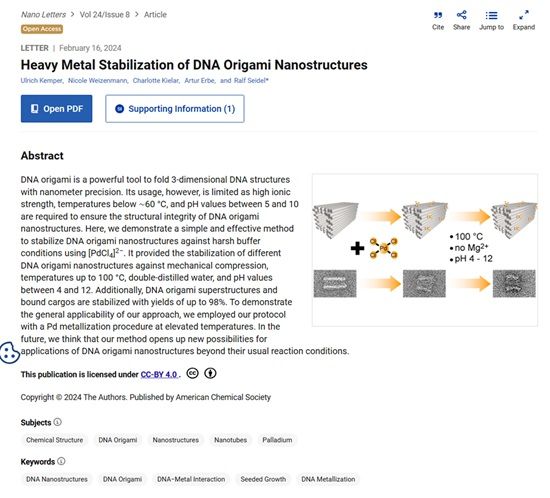
Task: Click the Cite quotation icon
Action: click(x=438, y=15)
